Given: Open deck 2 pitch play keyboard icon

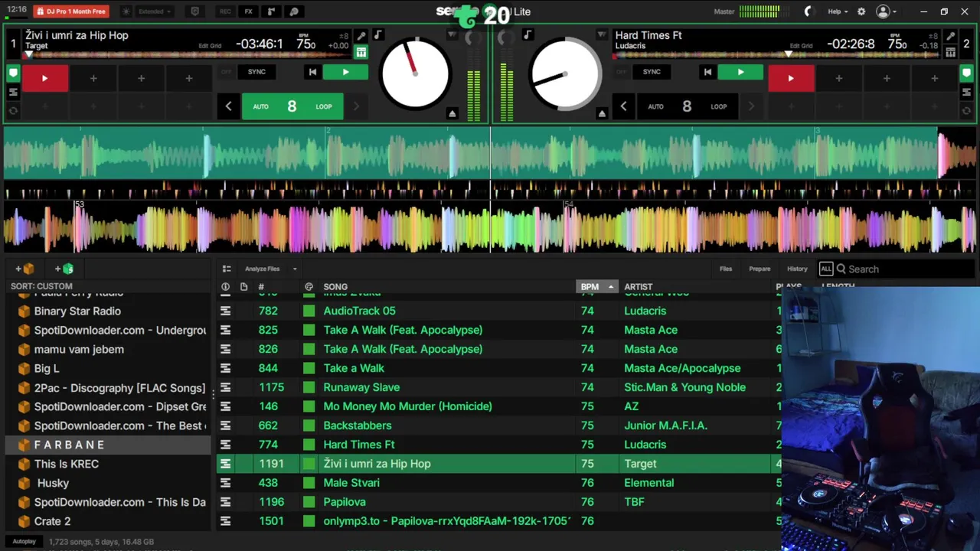Looking at the screenshot, I should (x=950, y=52).
